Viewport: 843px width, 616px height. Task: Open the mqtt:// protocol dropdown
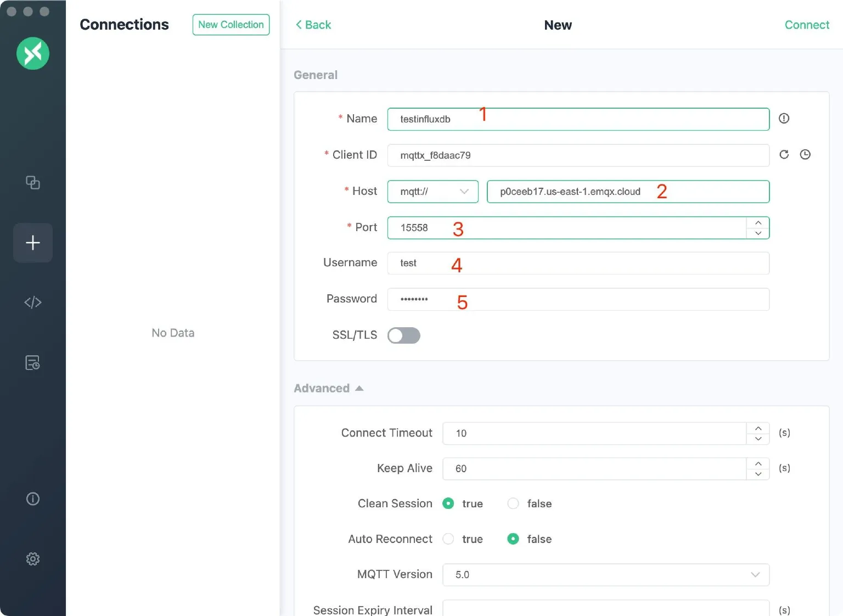coord(433,192)
